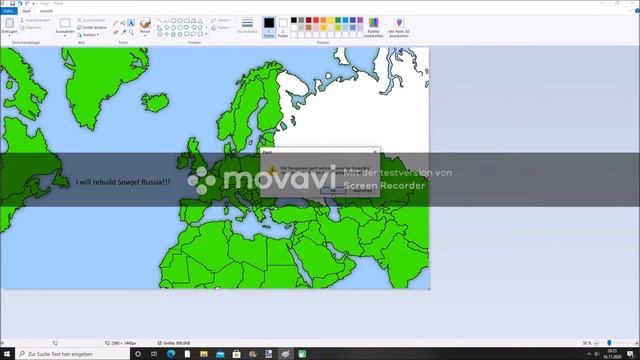The height and width of the screenshot is (360, 640).
Task: Select the Farbe 2 background color box
Action: pyautogui.click(x=283, y=27)
